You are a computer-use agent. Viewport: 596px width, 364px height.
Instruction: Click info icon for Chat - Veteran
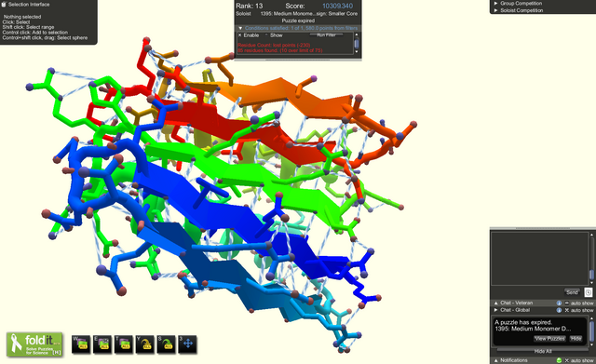(559, 303)
